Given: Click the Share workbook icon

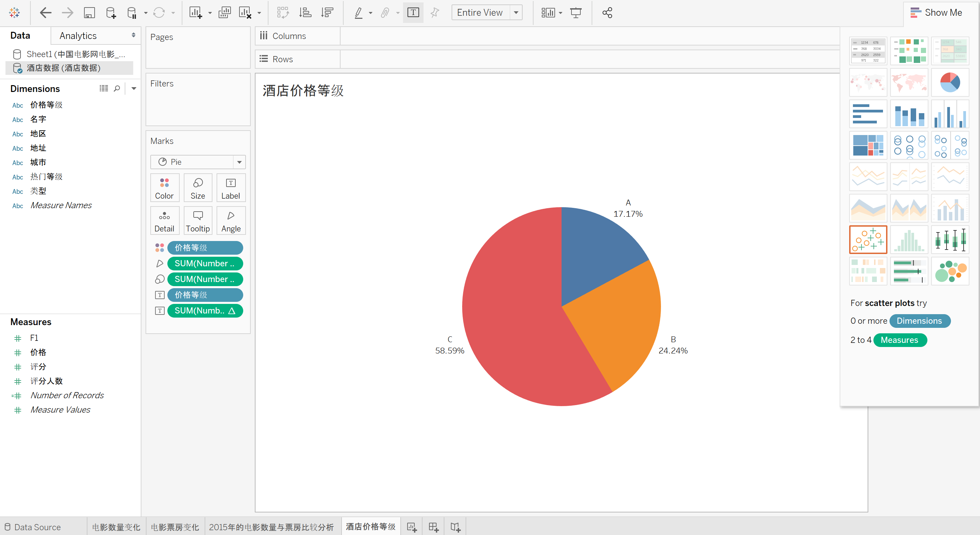Looking at the screenshot, I should click(x=607, y=13).
